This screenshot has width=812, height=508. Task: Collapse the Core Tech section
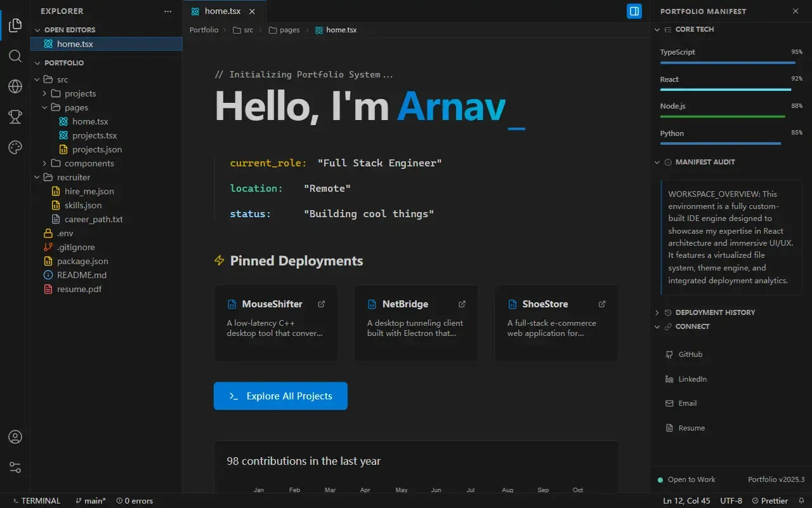(x=731, y=29)
